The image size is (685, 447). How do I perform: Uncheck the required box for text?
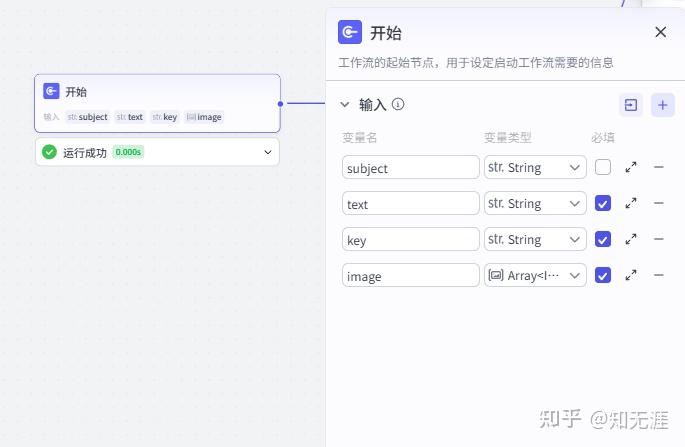pyautogui.click(x=603, y=203)
